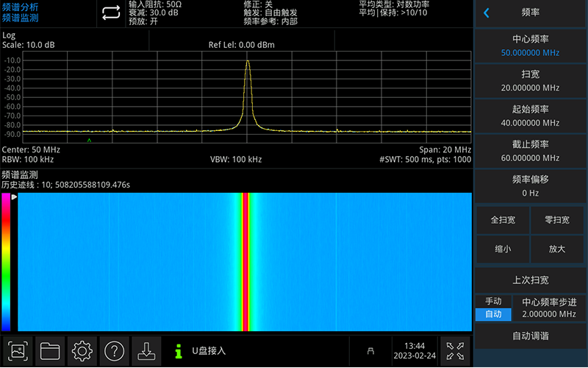Click the 自动调谐 button

(x=530, y=336)
